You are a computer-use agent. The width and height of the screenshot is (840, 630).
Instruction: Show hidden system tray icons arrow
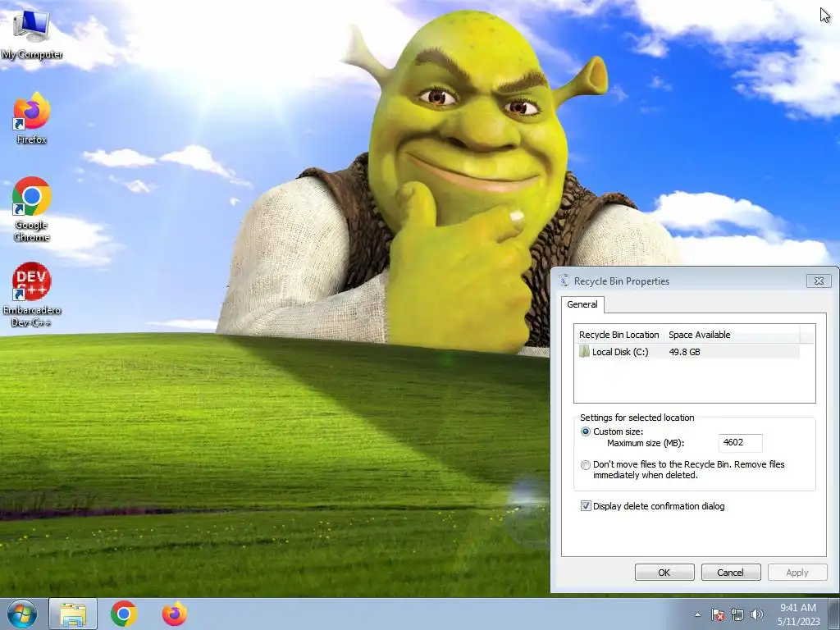click(x=697, y=614)
